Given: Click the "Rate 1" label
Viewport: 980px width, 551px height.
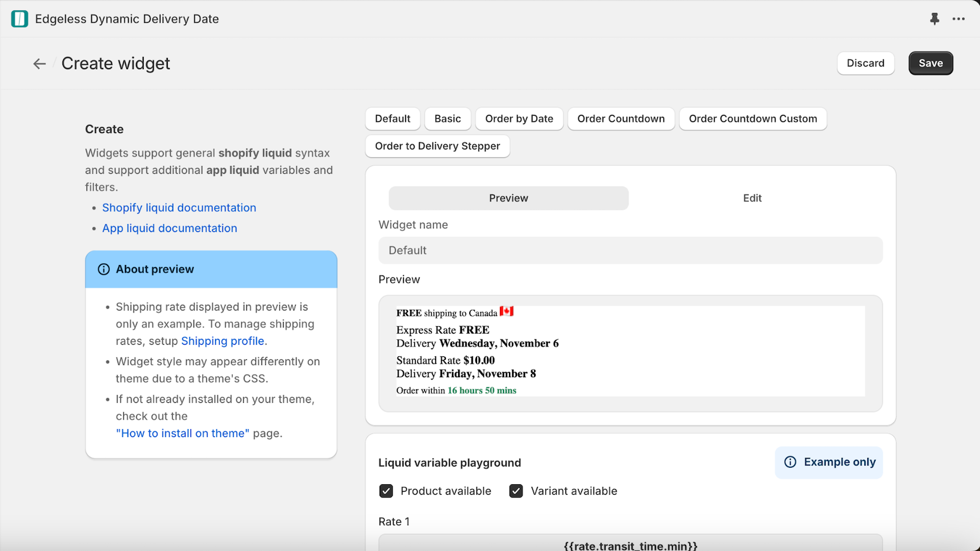Looking at the screenshot, I should (x=394, y=522).
